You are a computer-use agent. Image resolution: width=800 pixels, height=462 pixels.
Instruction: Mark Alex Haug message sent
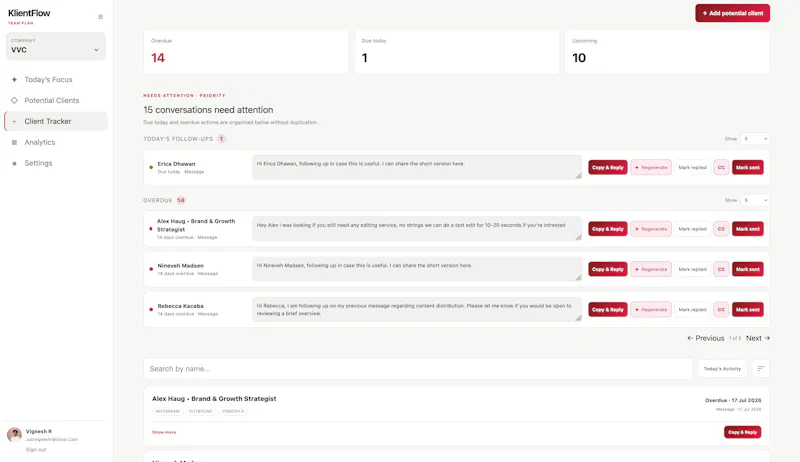pyautogui.click(x=747, y=229)
